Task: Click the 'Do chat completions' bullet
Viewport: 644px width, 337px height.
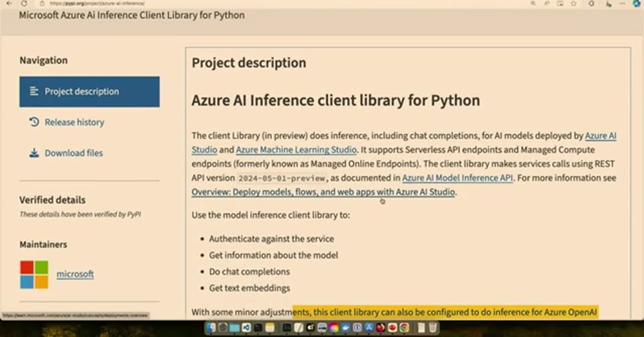Action: pos(250,271)
